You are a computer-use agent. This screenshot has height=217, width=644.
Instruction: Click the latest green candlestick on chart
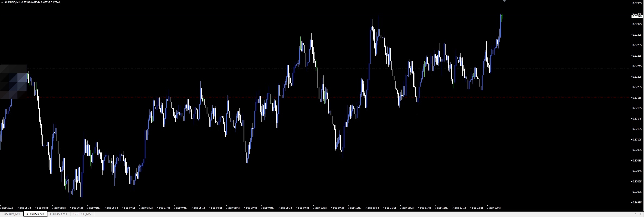(502, 17)
